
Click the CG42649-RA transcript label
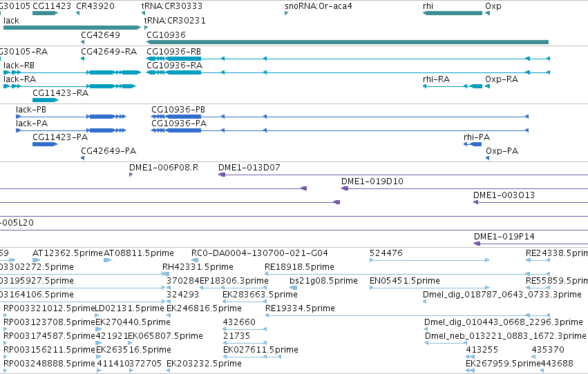tap(108, 51)
